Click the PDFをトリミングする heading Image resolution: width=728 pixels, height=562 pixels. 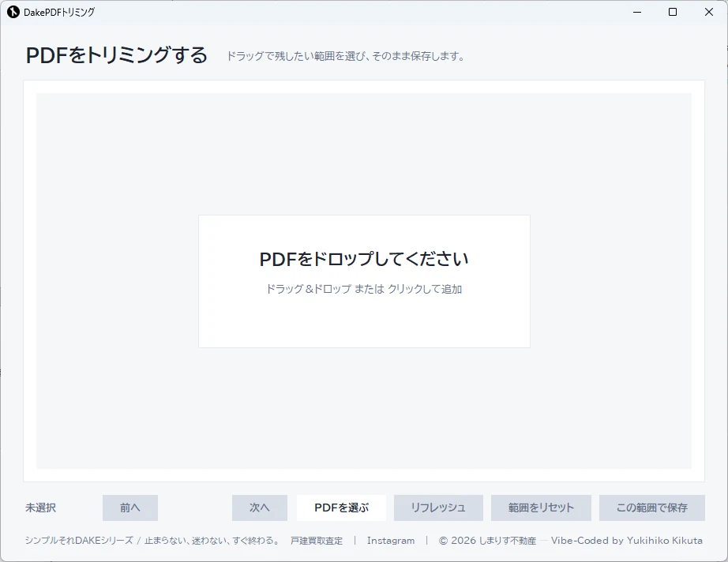(117, 55)
